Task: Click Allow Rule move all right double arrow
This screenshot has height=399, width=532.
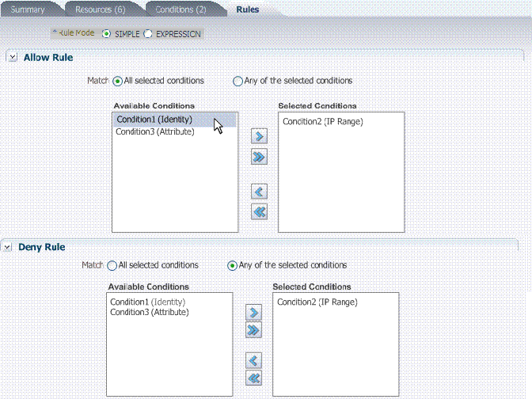Action: (259, 157)
